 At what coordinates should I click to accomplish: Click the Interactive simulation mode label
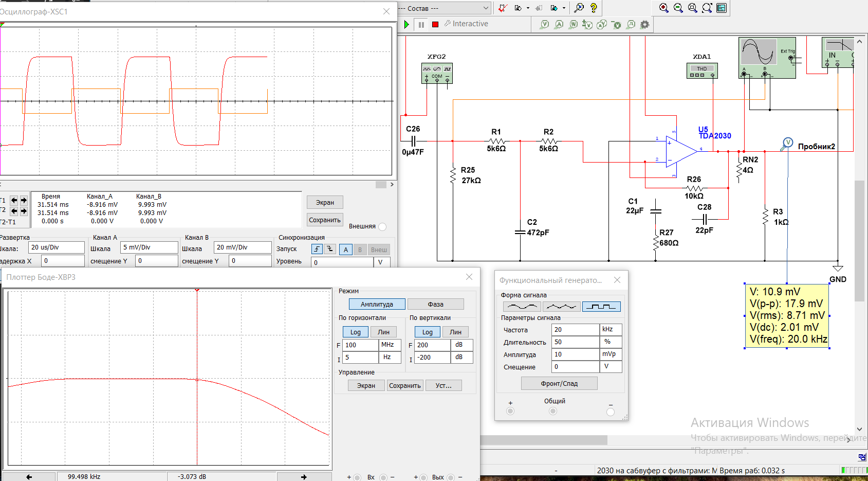coord(470,24)
